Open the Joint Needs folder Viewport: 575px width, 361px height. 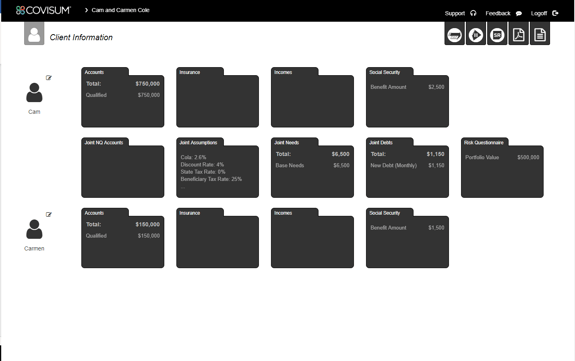pyautogui.click(x=312, y=168)
